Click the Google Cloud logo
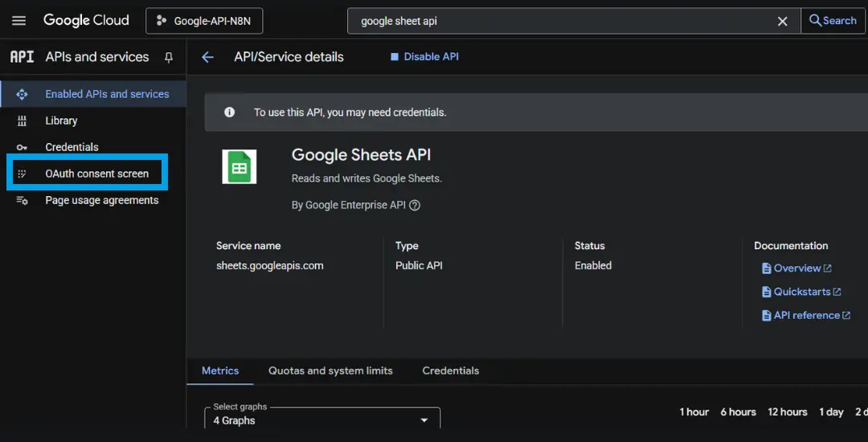 pos(86,20)
